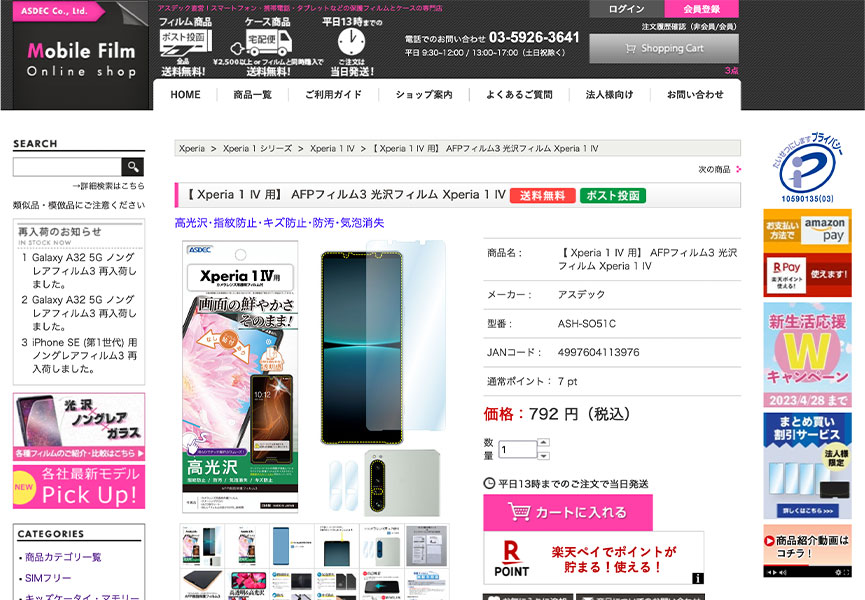Image resolution: width=865 pixels, height=600 pixels.
Task: Increase quantity with the up arrow
Action: point(543,442)
